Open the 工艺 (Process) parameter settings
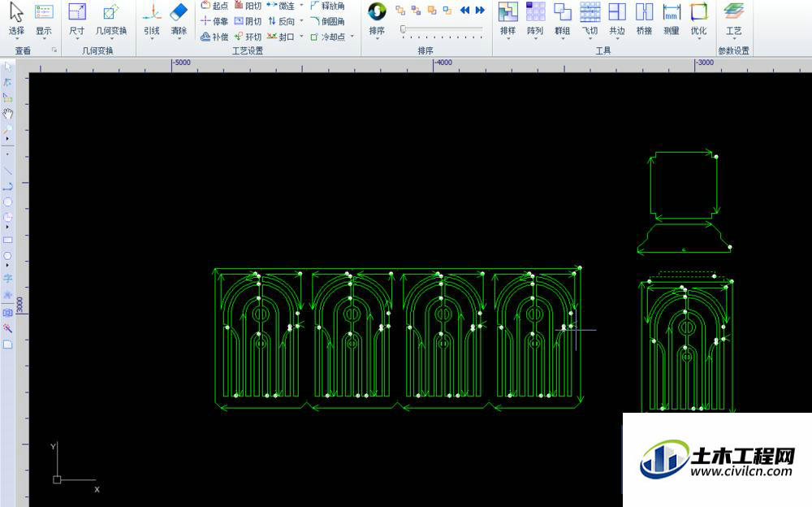This screenshot has width=812, height=507. pos(734,19)
